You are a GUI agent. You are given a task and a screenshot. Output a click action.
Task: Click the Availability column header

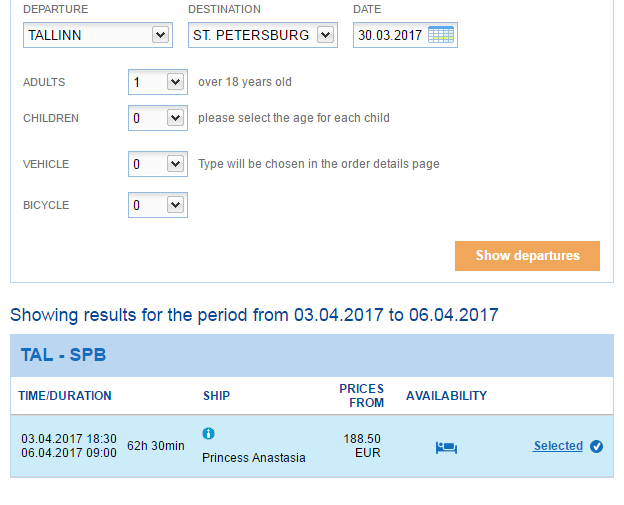tap(446, 396)
